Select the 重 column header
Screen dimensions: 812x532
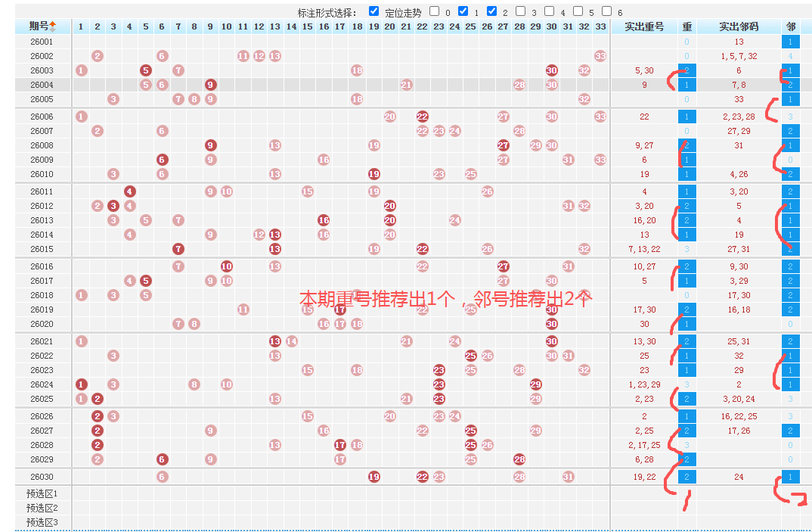pyautogui.click(x=686, y=26)
